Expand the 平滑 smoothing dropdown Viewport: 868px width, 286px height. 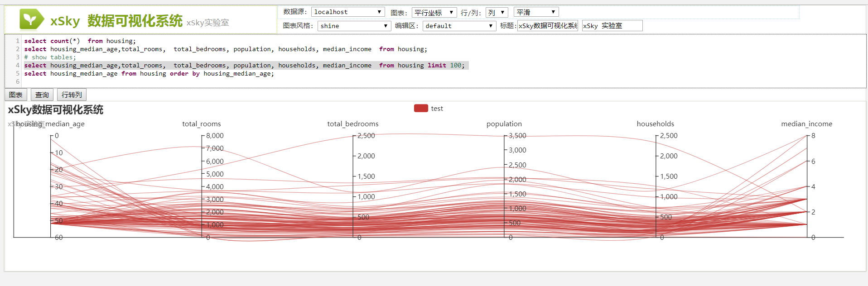(535, 12)
